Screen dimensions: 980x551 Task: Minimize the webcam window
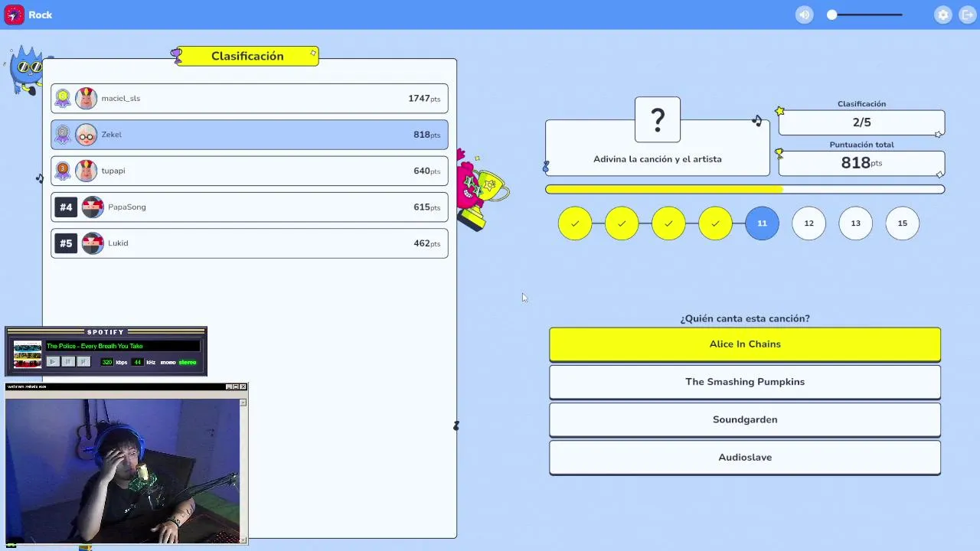pyautogui.click(x=228, y=387)
